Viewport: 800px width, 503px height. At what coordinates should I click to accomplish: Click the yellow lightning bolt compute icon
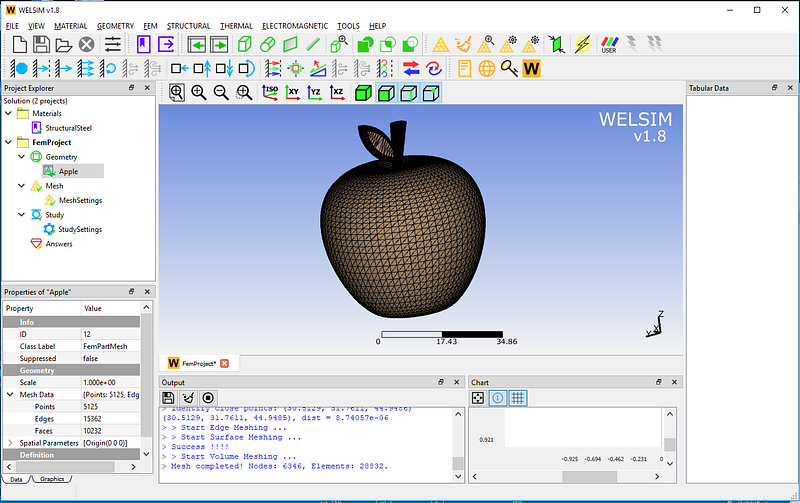click(582, 44)
